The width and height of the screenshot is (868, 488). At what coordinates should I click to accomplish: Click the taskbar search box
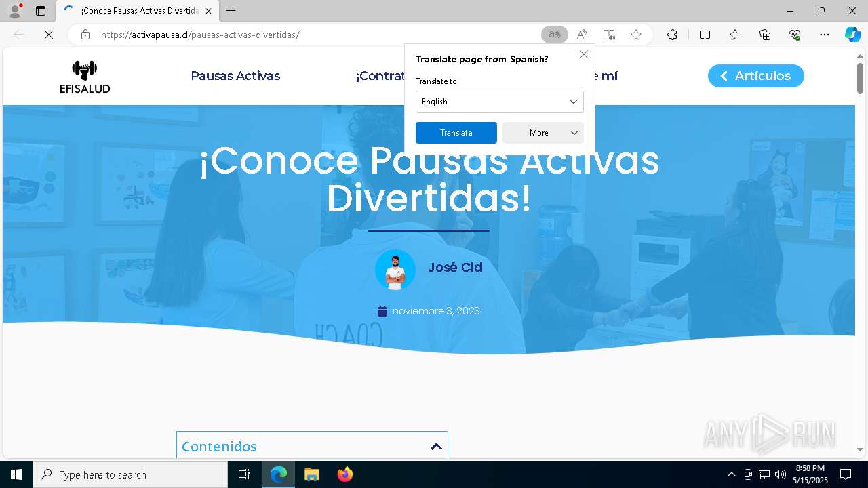pyautogui.click(x=130, y=474)
